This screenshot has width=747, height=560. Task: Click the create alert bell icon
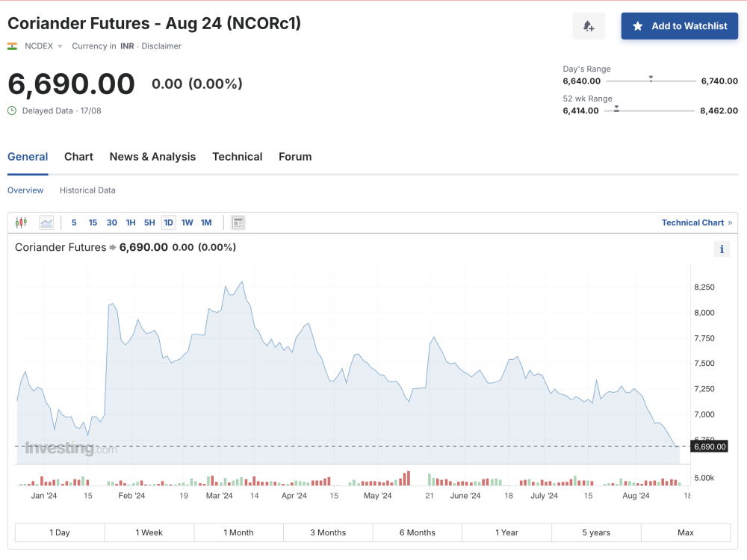tap(589, 26)
